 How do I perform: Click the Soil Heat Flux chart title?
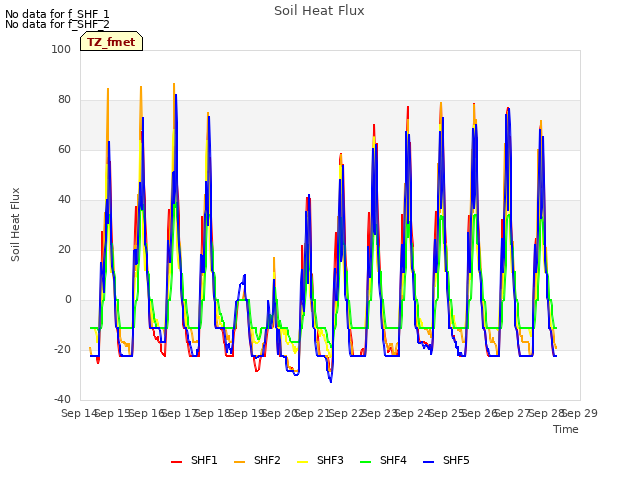point(319,11)
